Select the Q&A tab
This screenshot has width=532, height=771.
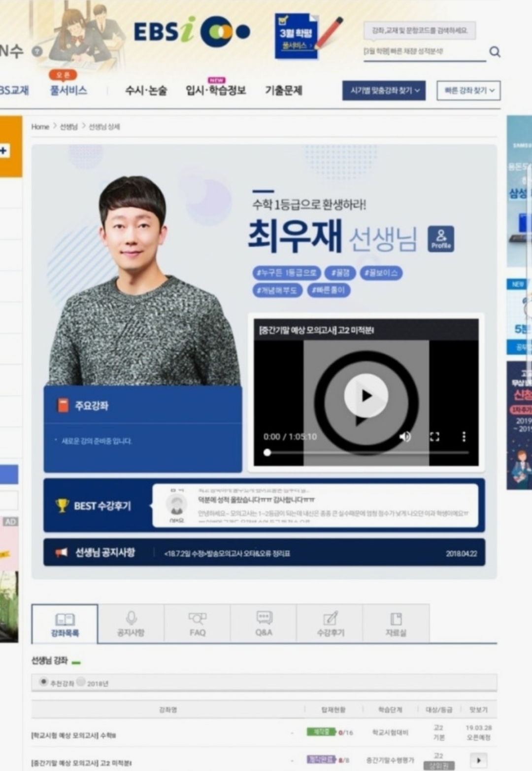click(x=264, y=624)
